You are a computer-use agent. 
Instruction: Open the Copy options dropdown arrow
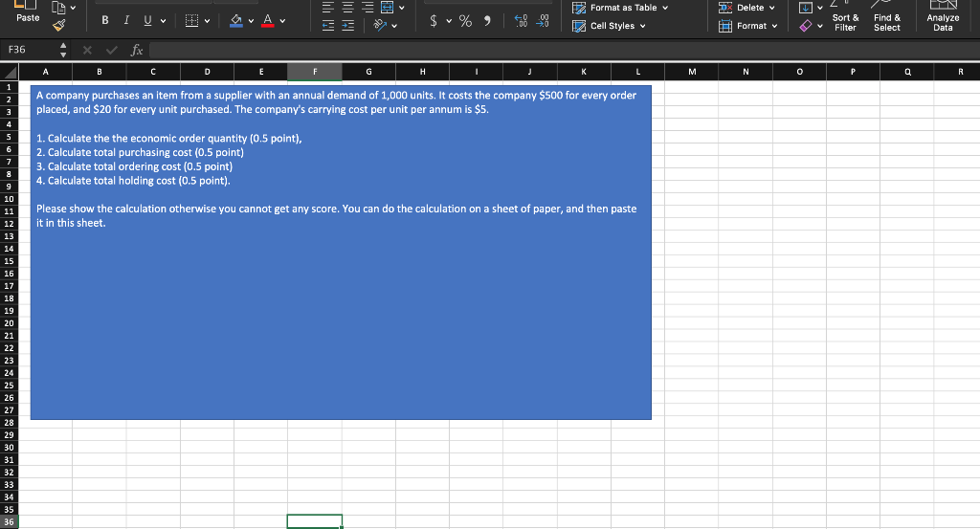73,8
